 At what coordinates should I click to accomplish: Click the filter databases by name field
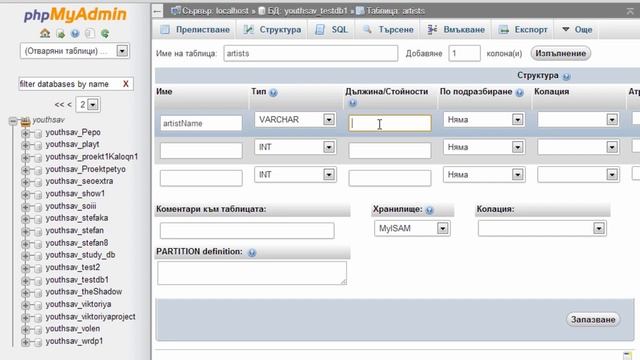click(69, 84)
